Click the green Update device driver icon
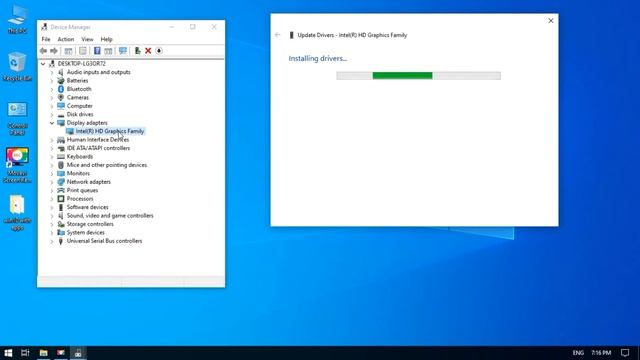Viewport: 640px width, 360px height. tap(138, 51)
